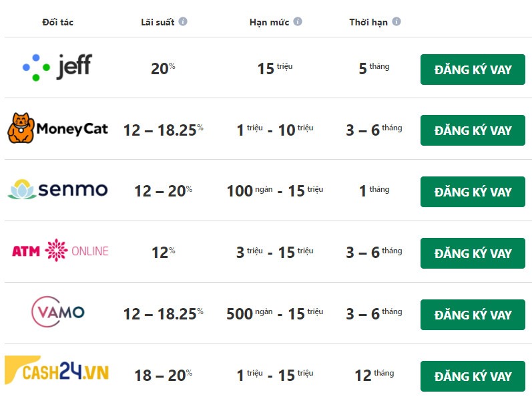Click the ATM Online logo
Screen dimensions: 532x403
[60, 251]
